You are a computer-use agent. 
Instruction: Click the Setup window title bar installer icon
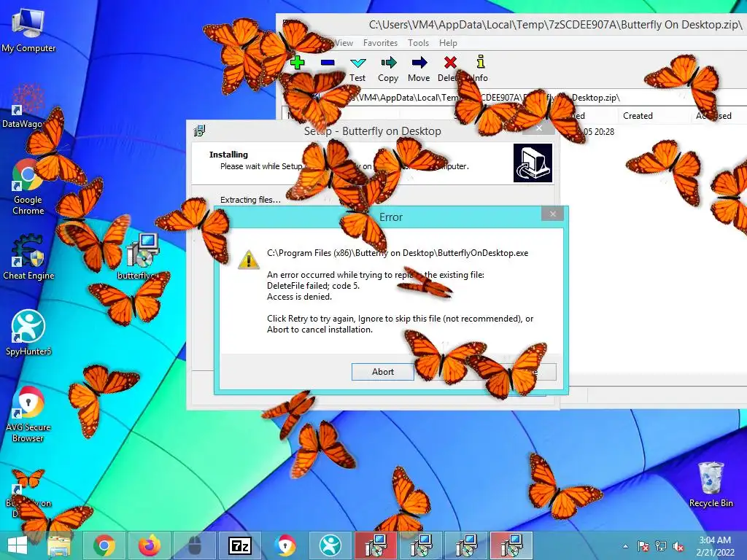click(200, 131)
